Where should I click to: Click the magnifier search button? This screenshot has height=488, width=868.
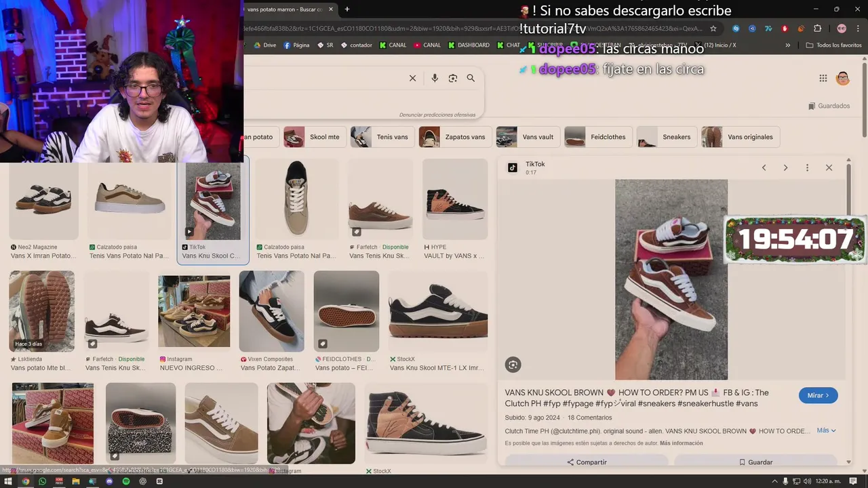(471, 78)
